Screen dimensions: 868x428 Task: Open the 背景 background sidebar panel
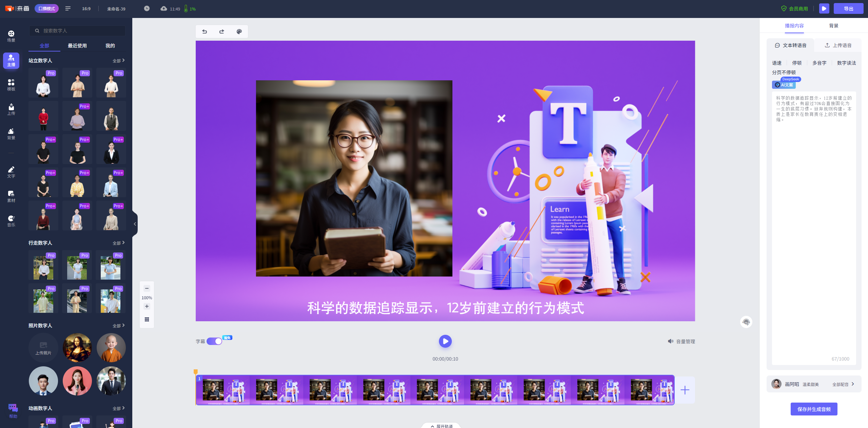(x=11, y=134)
